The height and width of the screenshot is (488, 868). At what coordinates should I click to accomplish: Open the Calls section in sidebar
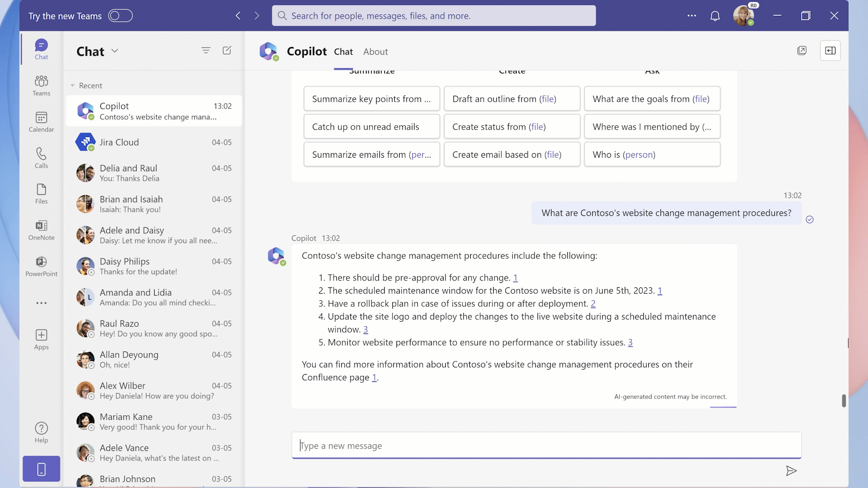[41, 158]
